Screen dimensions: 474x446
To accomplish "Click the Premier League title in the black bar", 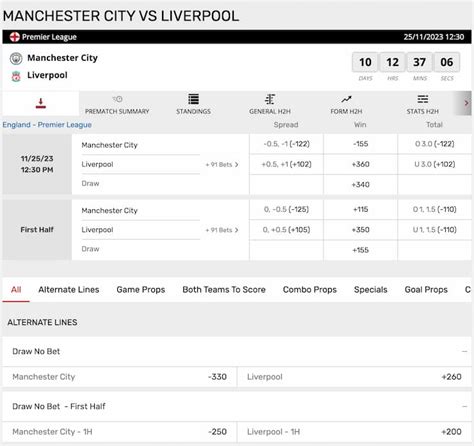I will 49,37.
